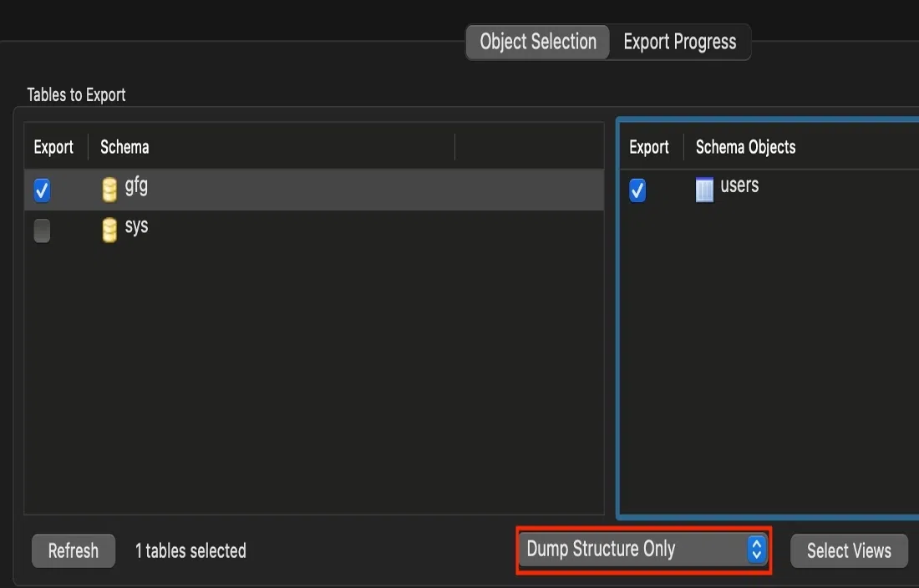Open the Export Progress tab
This screenshot has height=588, width=919.
click(680, 42)
